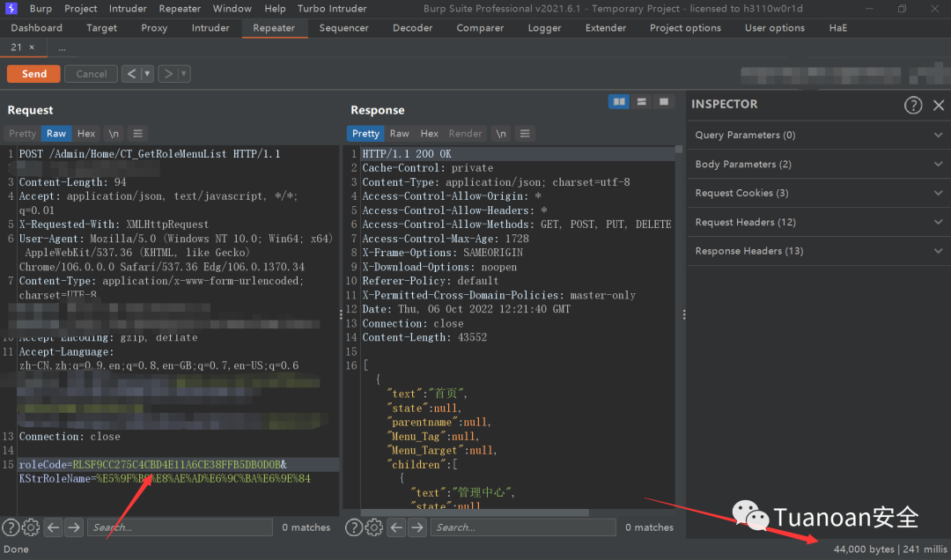Select combined single-pane layout view

[x=664, y=102]
